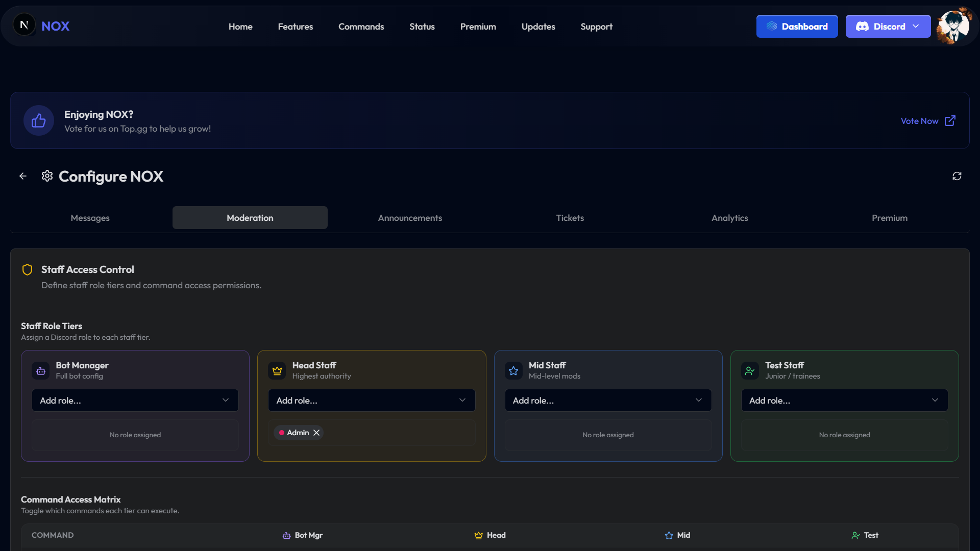Click the 'Full bot config' subtitle text
Screen dimensions: 980x551
[x=80, y=376]
